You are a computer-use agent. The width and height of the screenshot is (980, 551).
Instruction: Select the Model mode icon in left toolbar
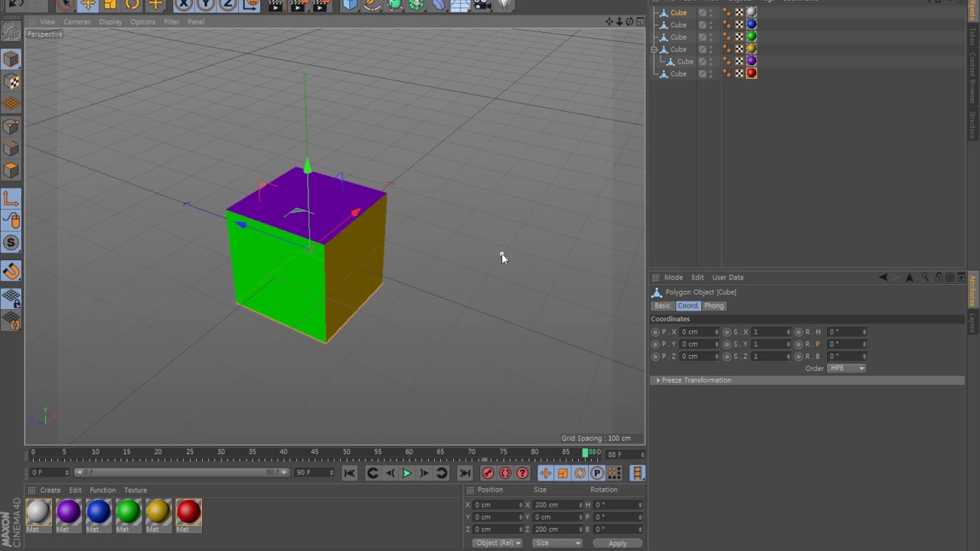tap(11, 59)
